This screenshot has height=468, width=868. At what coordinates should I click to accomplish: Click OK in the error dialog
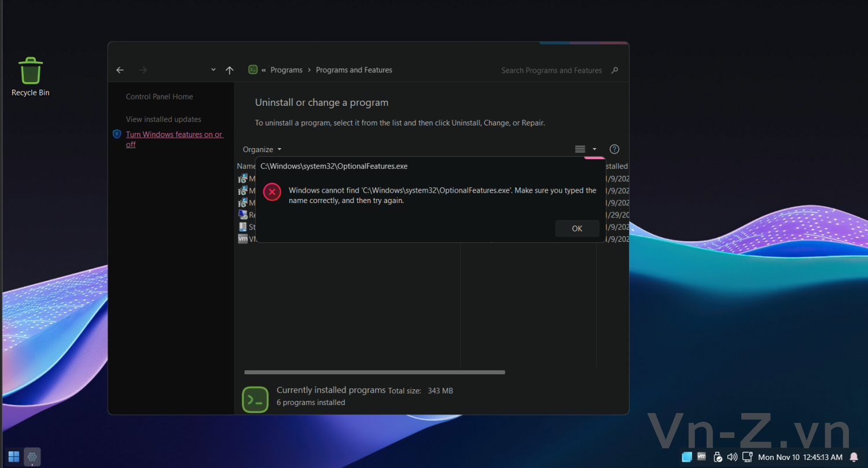coord(577,229)
